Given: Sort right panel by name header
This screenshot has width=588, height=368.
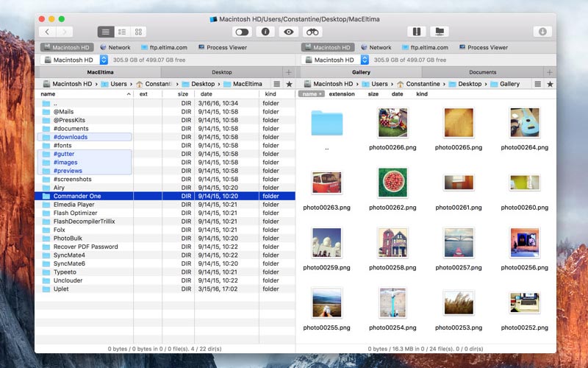Looking at the screenshot, I should [x=311, y=94].
